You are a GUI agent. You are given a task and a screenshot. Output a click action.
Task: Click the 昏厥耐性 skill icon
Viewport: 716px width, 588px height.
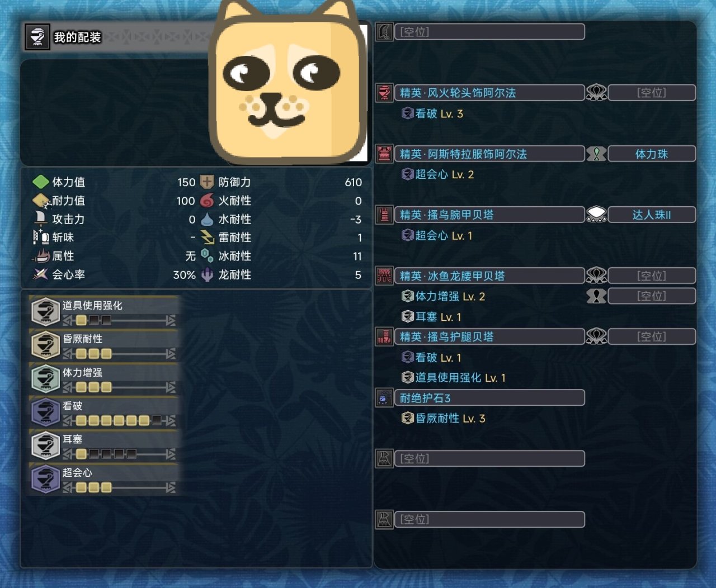(x=45, y=345)
